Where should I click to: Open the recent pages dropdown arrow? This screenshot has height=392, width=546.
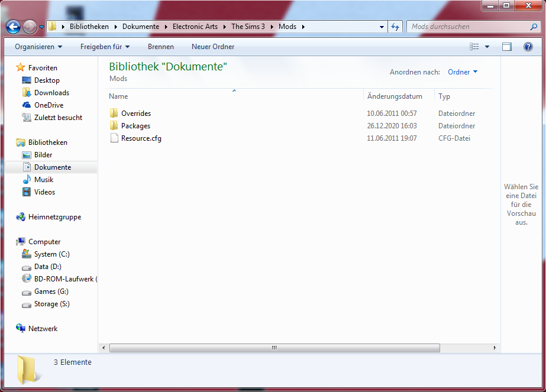click(x=41, y=27)
